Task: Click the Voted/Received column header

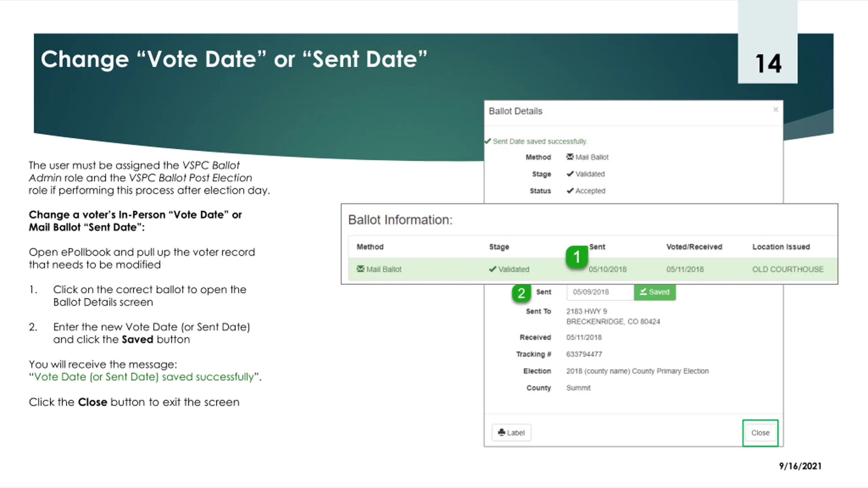Action: click(x=694, y=247)
